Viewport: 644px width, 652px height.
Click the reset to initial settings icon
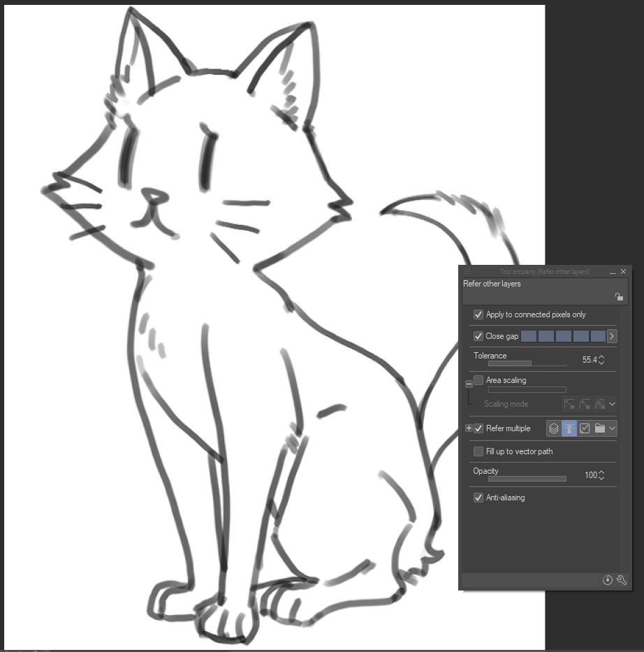click(608, 580)
